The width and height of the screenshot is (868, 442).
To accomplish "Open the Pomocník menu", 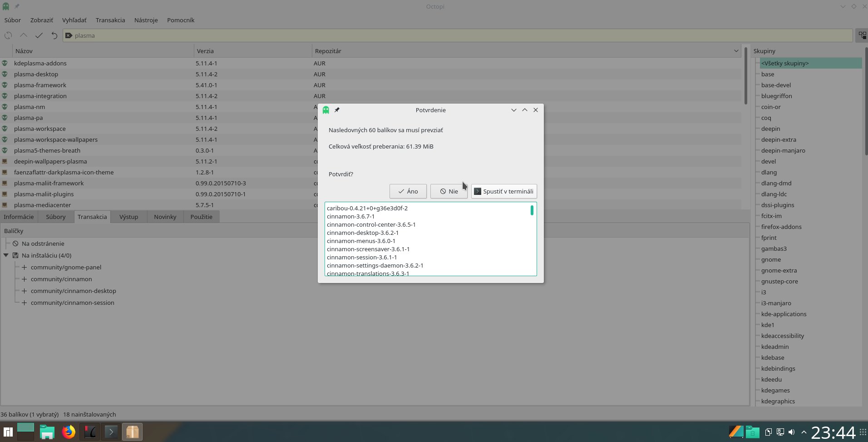I will [181, 20].
